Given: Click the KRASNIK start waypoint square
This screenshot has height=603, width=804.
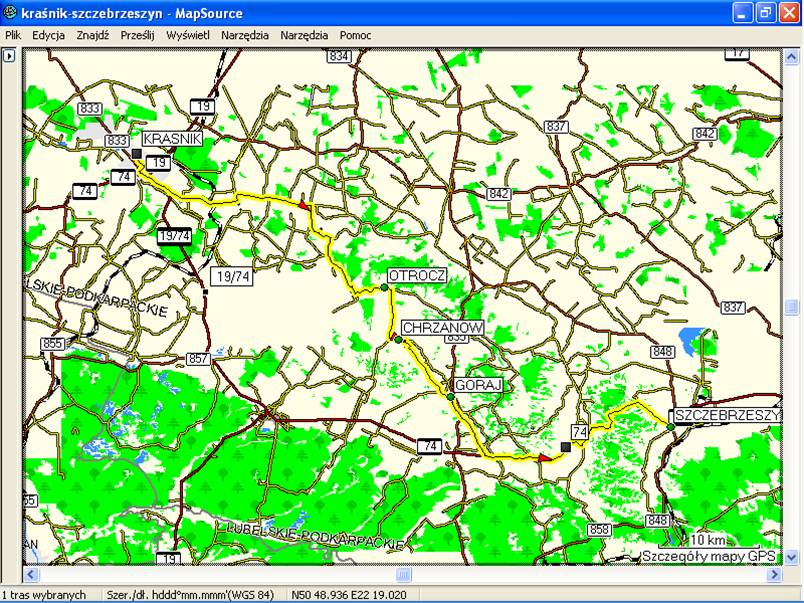Looking at the screenshot, I should pyautogui.click(x=136, y=153).
